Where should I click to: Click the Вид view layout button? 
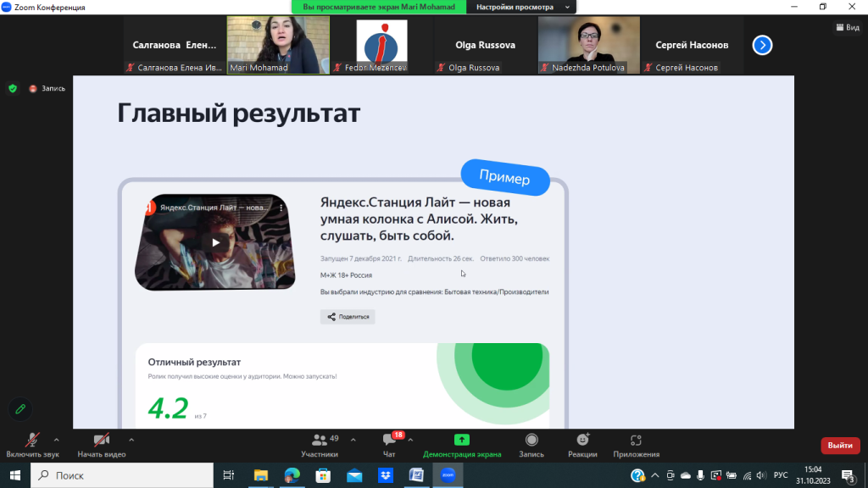[x=848, y=27]
